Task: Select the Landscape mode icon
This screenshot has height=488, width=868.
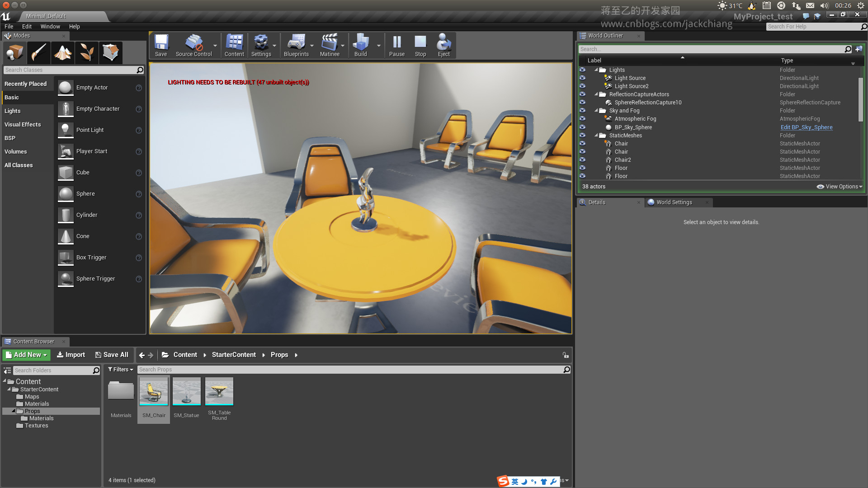Action: click(x=63, y=53)
